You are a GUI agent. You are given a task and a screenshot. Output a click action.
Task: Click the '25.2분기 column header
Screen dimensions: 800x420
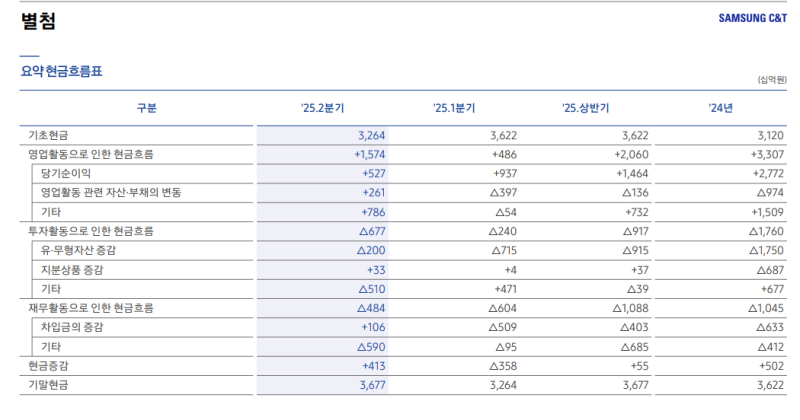pos(323,108)
